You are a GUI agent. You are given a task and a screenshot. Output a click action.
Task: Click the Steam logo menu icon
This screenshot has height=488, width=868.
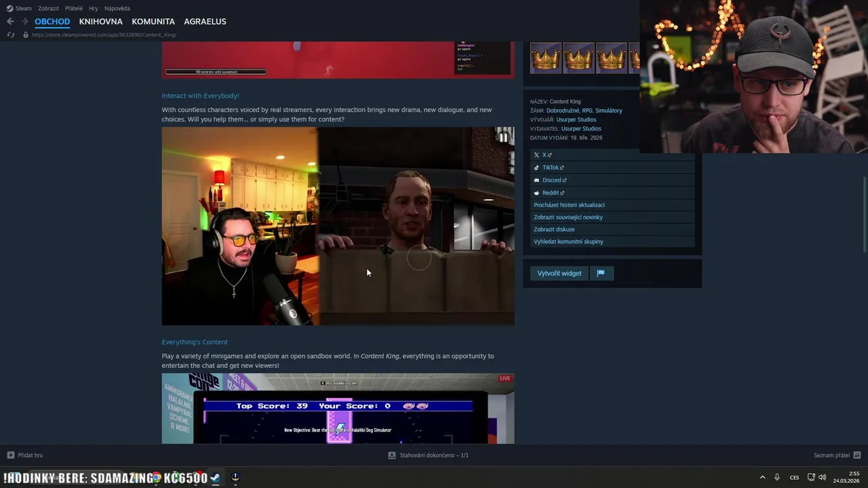9,8
